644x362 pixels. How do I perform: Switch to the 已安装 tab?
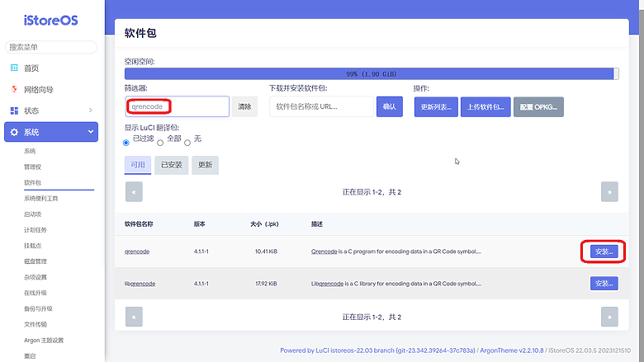point(171,165)
